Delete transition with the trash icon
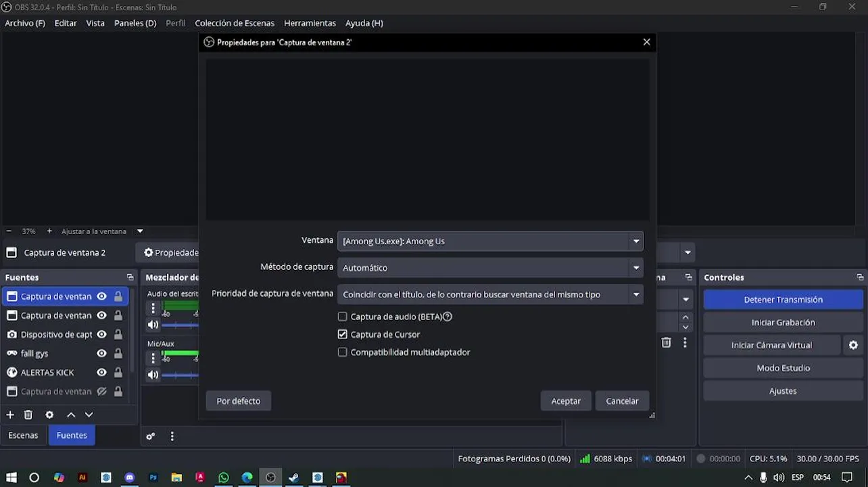Image resolution: width=868 pixels, height=487 pixels. [x=666, y=343]
